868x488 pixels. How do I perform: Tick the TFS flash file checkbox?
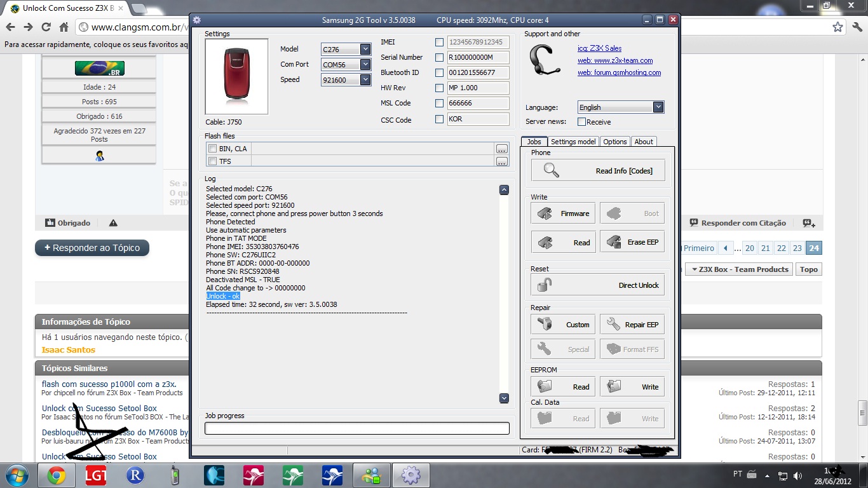point(213,161)
